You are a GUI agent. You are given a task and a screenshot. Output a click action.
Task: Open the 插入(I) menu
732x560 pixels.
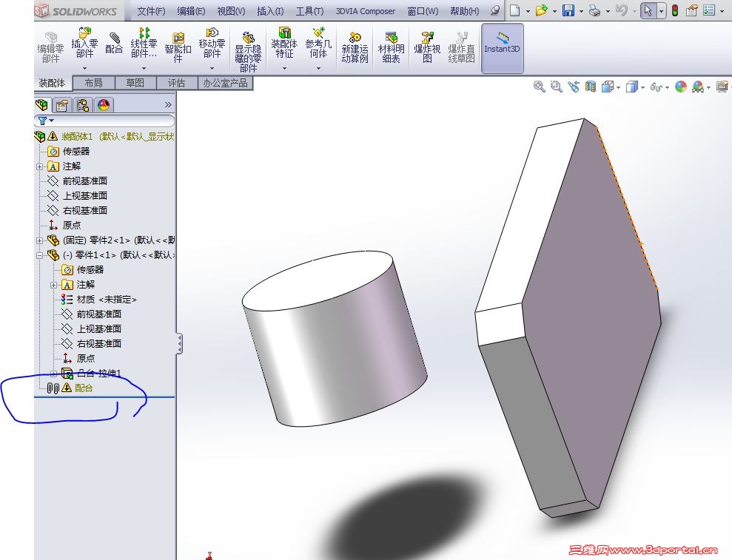pos(270,11)
